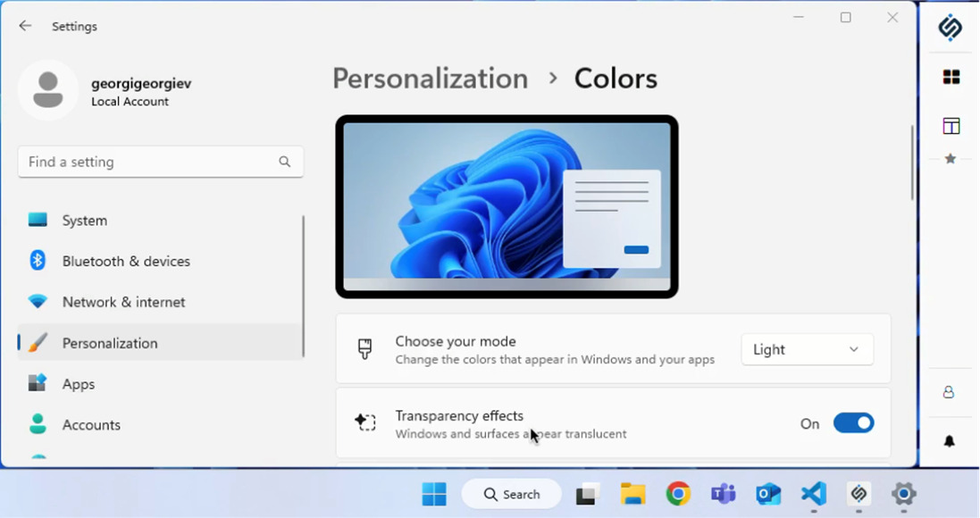Image resolution: width=980 pixels, height=518 pixels.
Task: Open the layout panel icon in right panel
Action: (x=951, y=126)
